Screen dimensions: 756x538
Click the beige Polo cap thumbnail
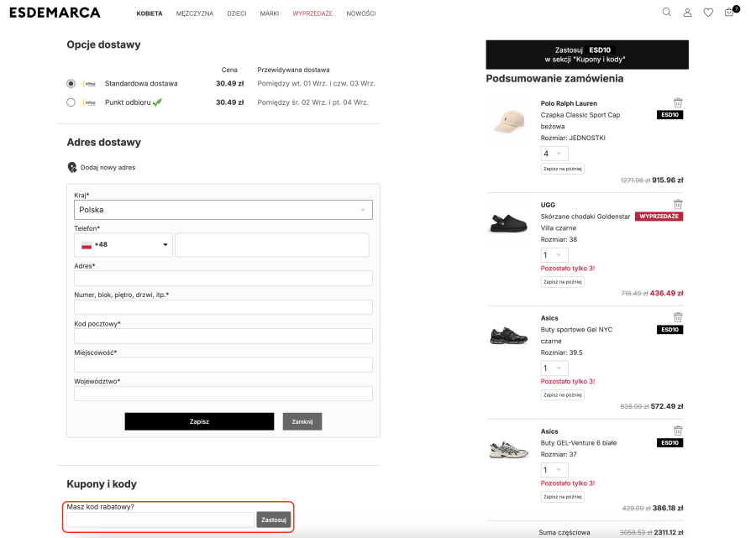click(x=509, y=122)
